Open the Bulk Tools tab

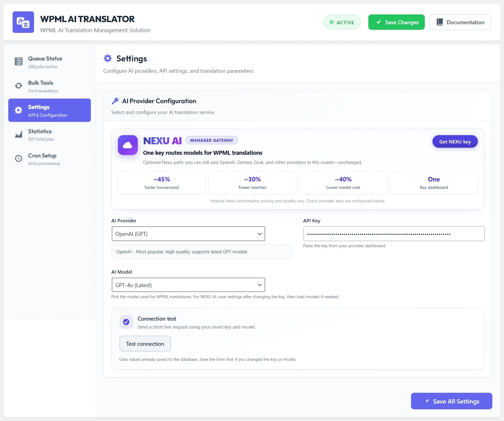coord(49,86)
